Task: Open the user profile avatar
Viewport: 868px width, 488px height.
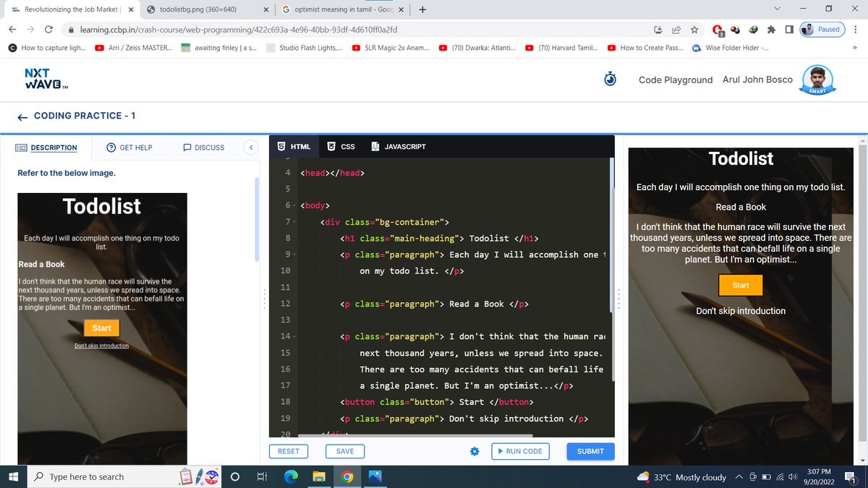Action: point(817,79)
